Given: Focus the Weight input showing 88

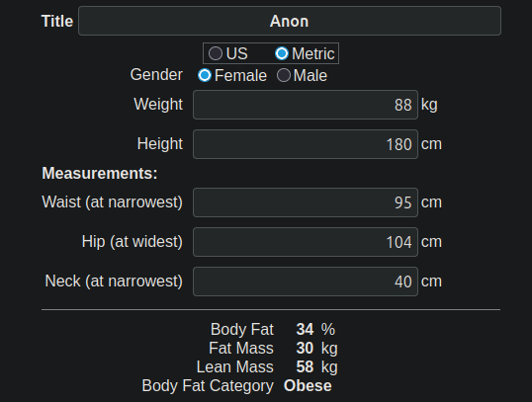Looking at the screenshot, I should 306,105.
